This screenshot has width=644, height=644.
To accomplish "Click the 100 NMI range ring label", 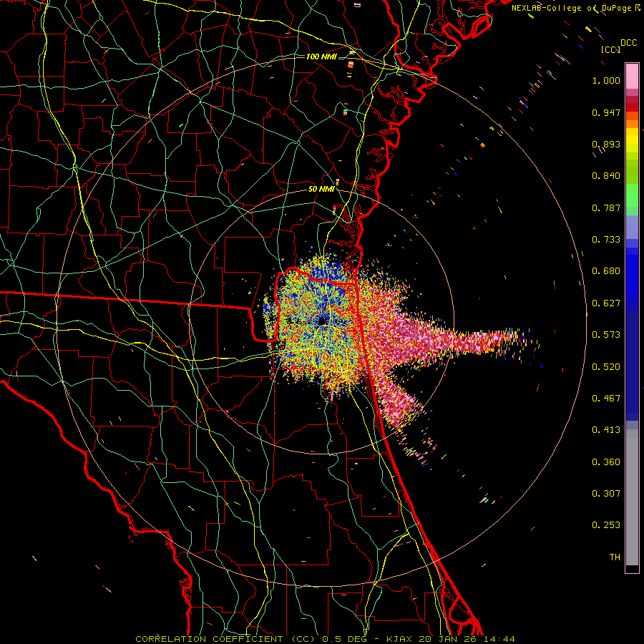I will click(321, 57).
